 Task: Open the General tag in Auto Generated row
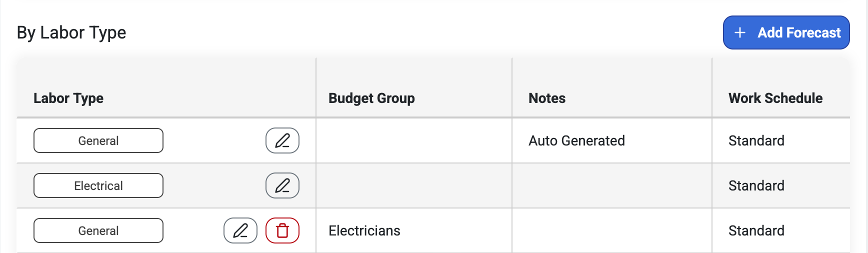(98, 140)
